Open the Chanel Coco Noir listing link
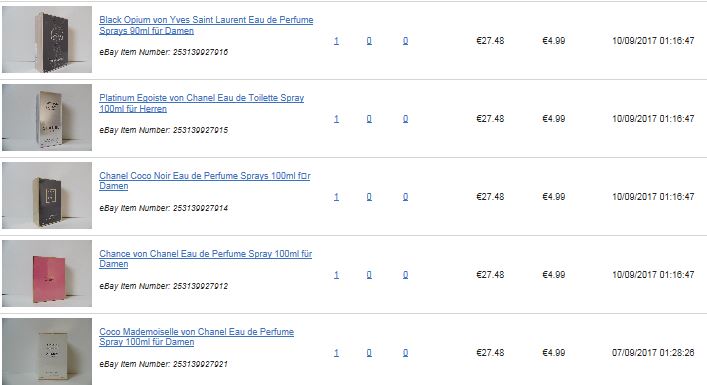 [x=205, y=181]
